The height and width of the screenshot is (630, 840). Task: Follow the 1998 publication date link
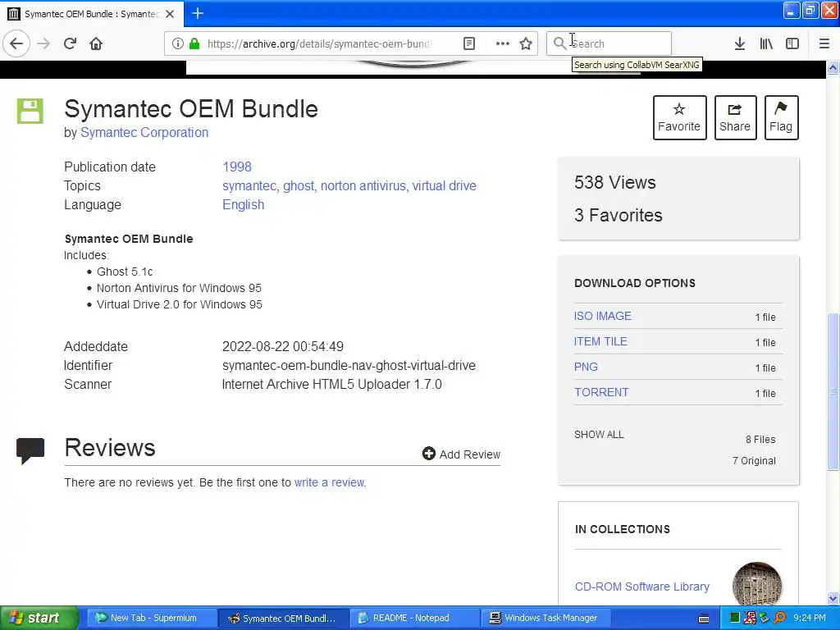[237, 167]
